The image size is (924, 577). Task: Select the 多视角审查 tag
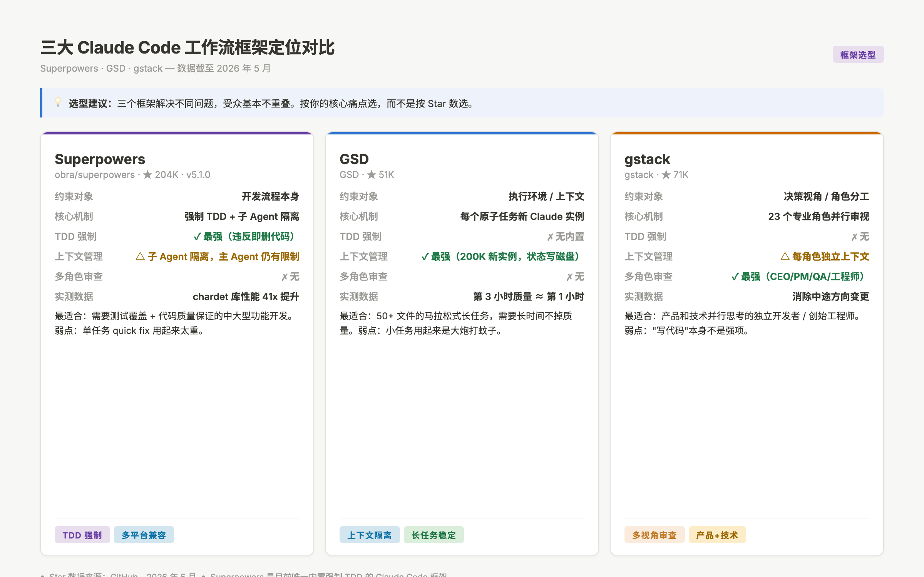(654, 535)
